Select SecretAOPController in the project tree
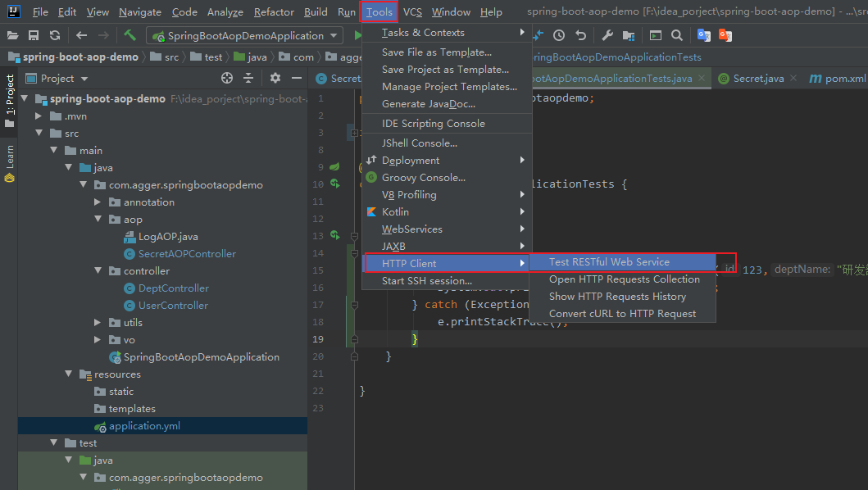Screen dimensions: 868x490 [x=187, y=253]
